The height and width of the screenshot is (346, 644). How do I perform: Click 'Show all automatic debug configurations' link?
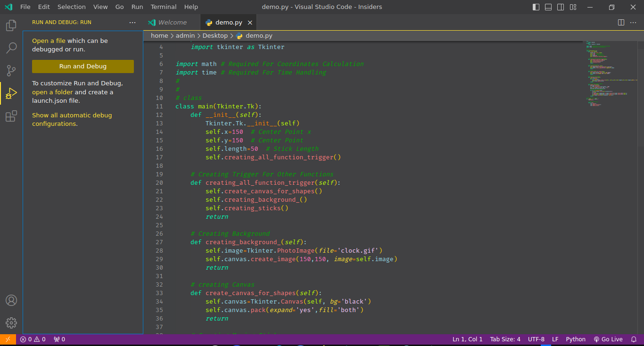pyautogui.click(x=72, y=120)
